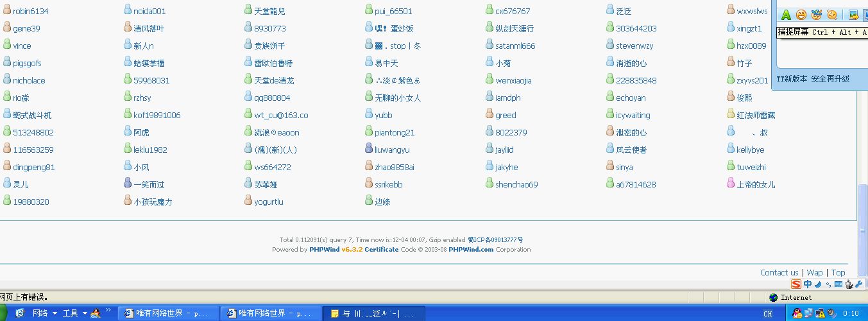Toggle Sogou moon half/full-width mode
The image size is (868, 321).
coord(818,284)
